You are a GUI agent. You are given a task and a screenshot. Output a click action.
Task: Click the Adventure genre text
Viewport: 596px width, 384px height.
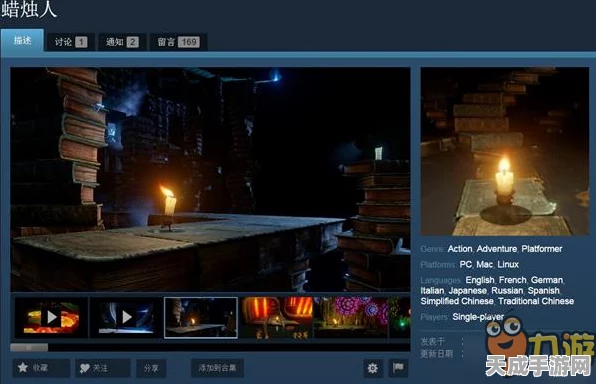[x=497, y=249]
